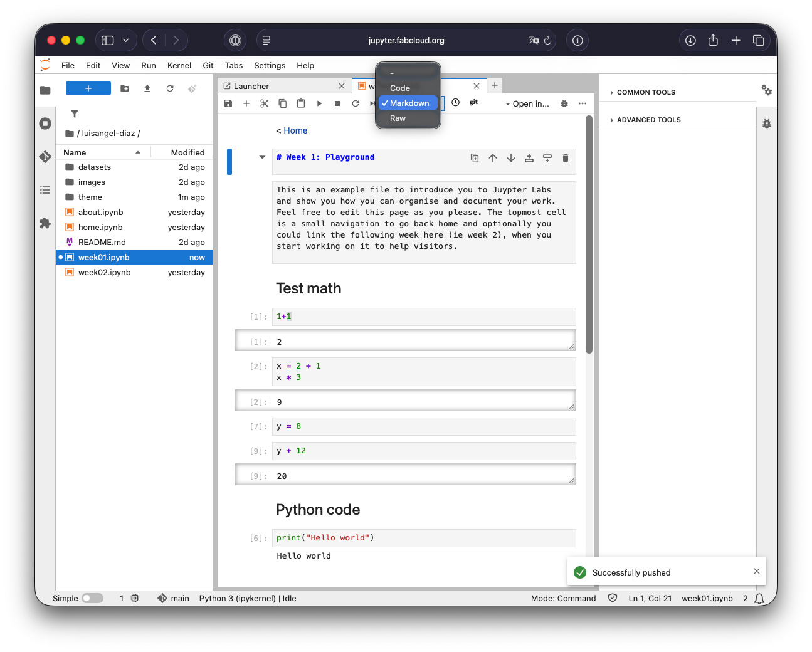812x652 pixels.
Task: Toggle Simple interface mode switch
Action: tap(92, 598)
